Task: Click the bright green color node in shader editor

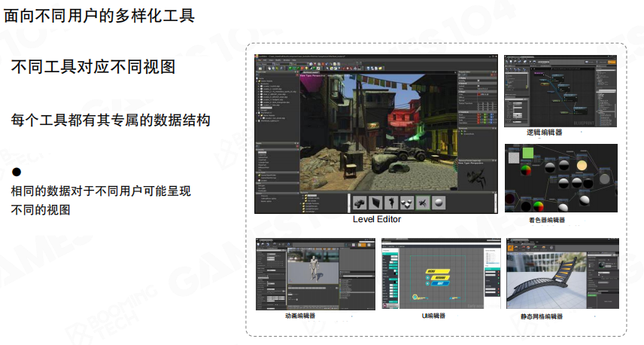Action: 528,153
